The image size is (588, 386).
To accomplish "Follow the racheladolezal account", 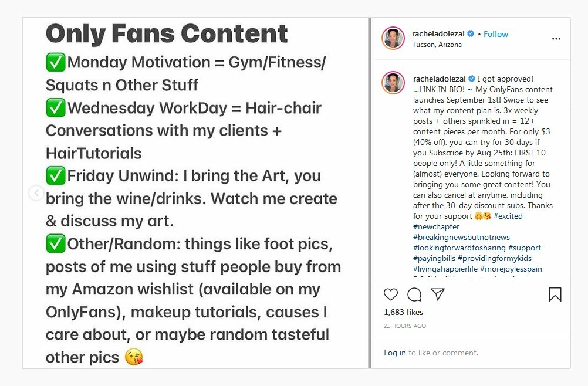I will coord(496,34).
